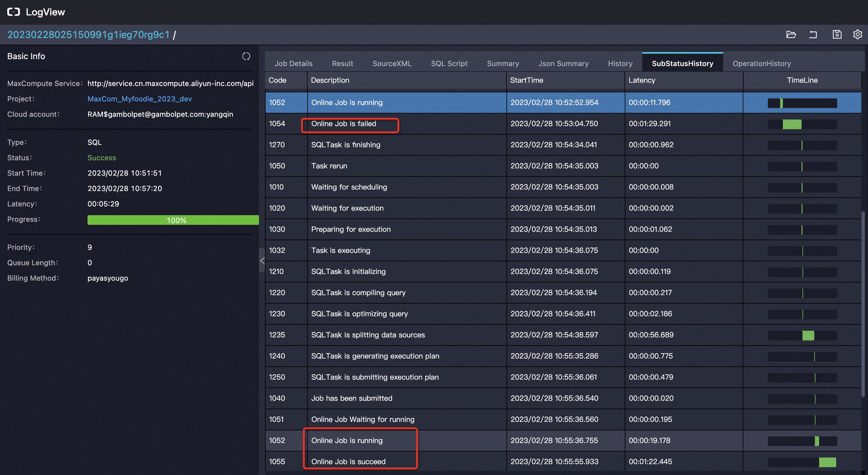Select 'Waiting for execution' row
868x475 pixels.
pos(563,208)
